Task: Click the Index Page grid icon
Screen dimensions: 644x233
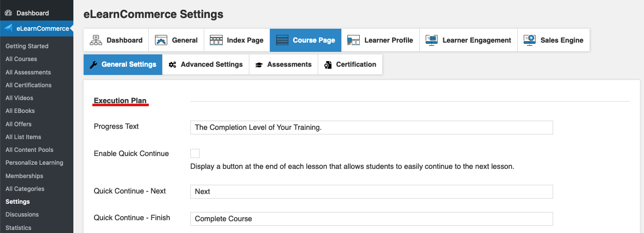Action: (x=216, y=40)
